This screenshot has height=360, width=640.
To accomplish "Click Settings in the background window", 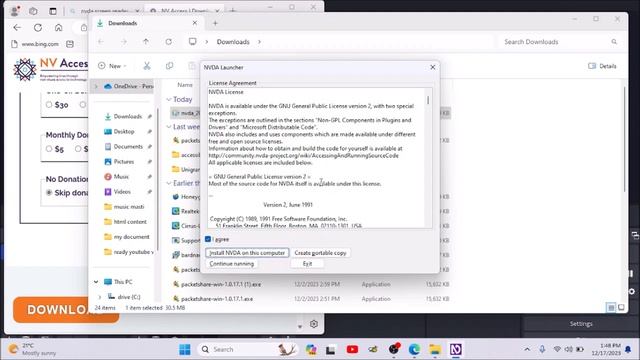I will [x=581, y=324].
